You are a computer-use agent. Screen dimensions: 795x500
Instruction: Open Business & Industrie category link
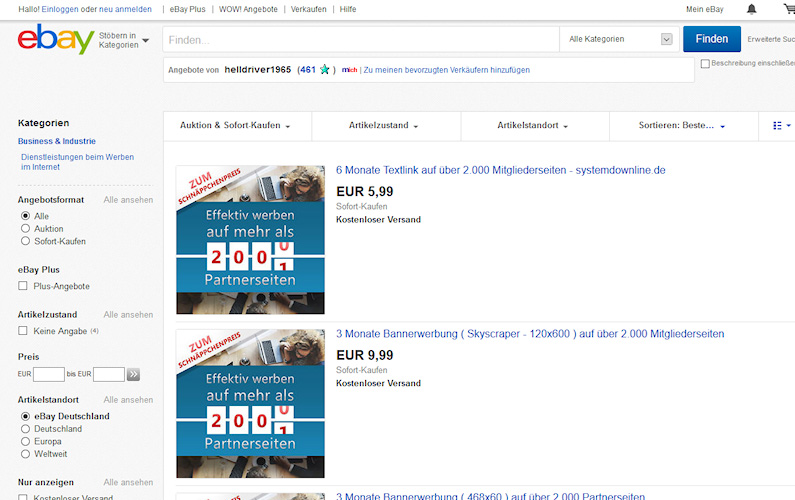pos(57,141)
